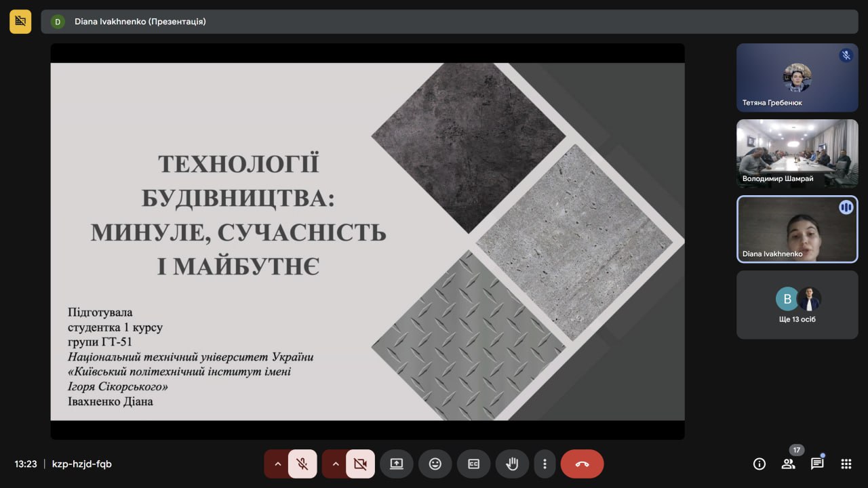Select Володимир Шамрай video tile
The width and height of the screenshot is (868, 488).
point(797,153)
